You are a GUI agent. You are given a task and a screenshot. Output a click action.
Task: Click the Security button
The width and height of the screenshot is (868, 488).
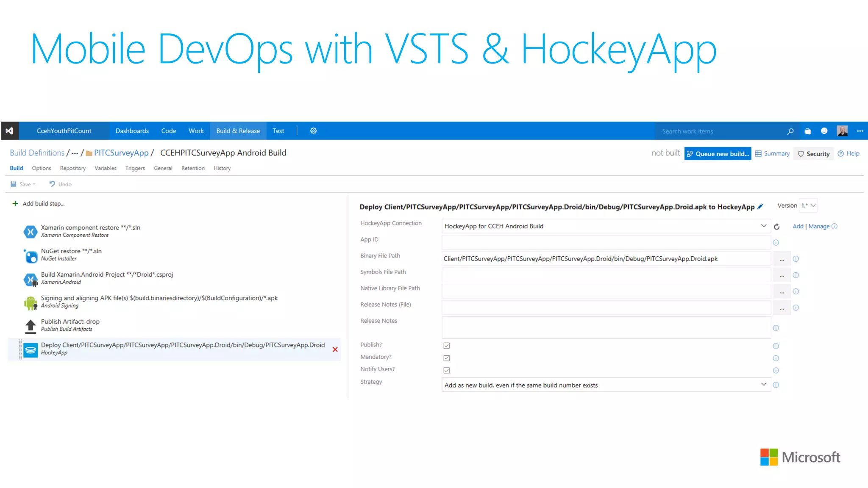click(814, 154)
